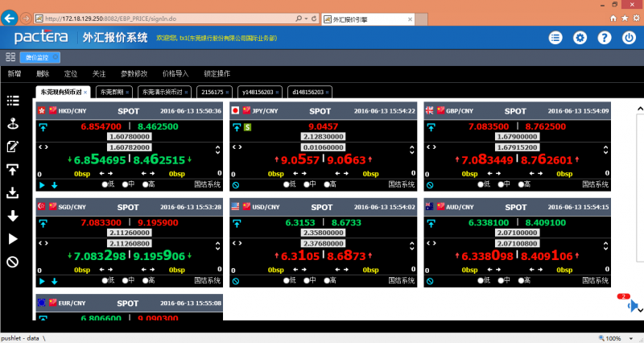
Task: Click 锁定操作 in the menu bar
Action: point(217,73)
